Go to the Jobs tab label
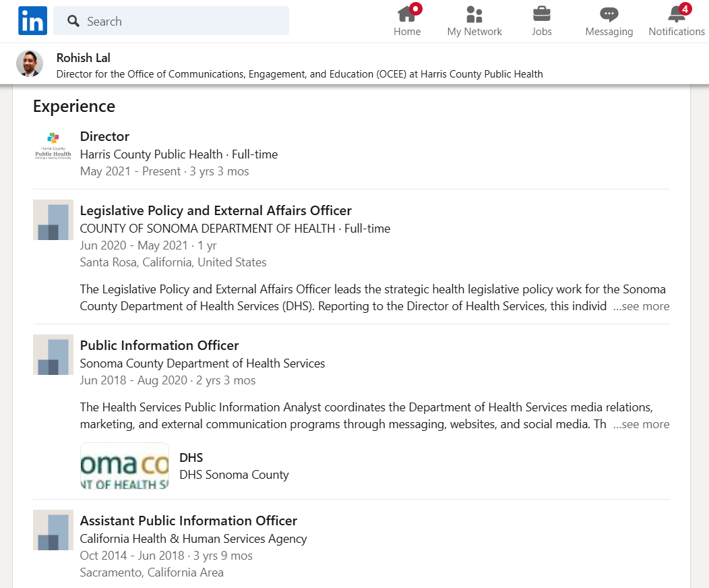 point(542,32)
